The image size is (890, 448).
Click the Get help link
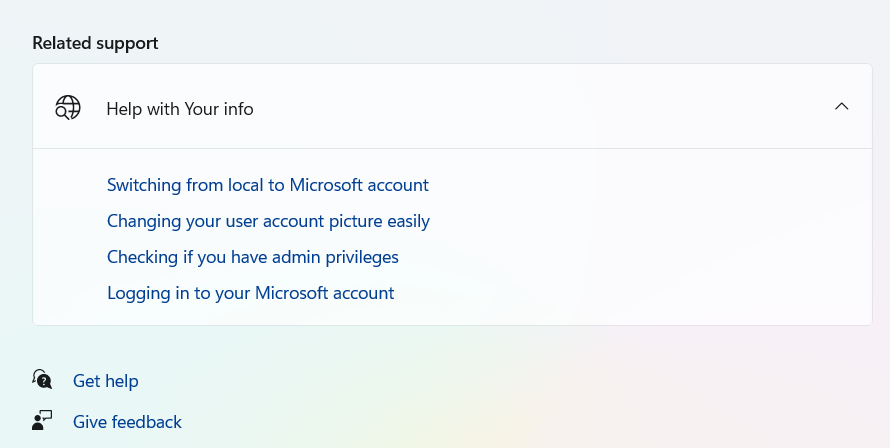[106, 381]
